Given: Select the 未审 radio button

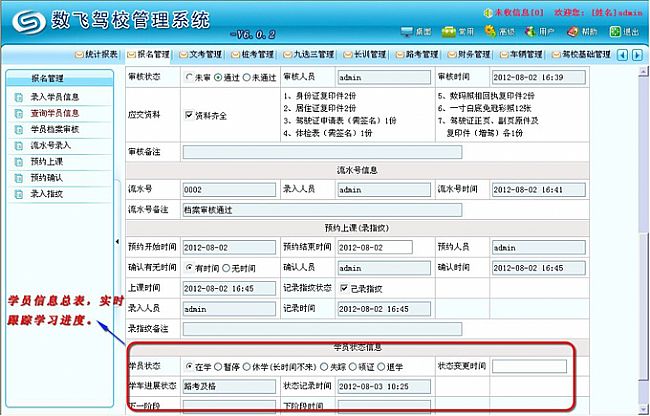Looking at the screenshot, I should pyautogui.click(x=189, y=77).
